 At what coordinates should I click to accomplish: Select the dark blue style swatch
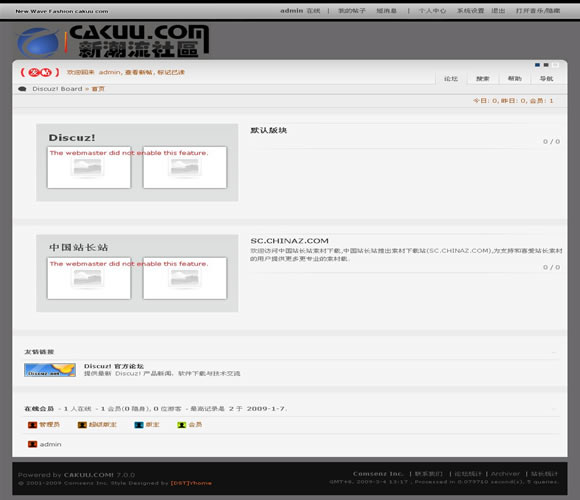[537, 65]
